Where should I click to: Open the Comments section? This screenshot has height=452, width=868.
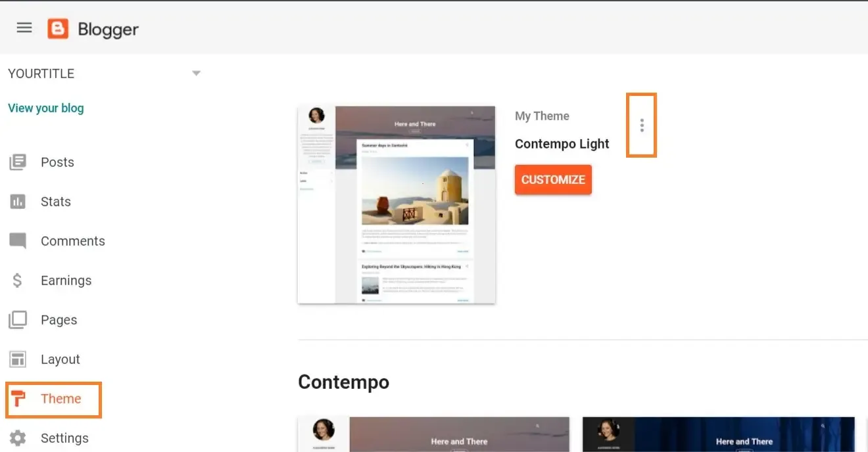[x=72, y=241]
